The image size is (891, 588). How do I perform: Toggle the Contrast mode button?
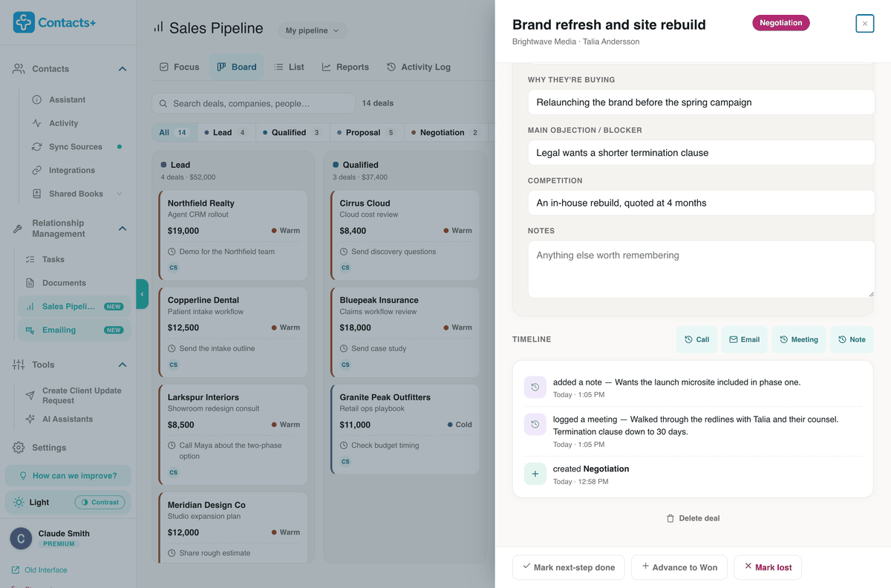coord(99,502)
